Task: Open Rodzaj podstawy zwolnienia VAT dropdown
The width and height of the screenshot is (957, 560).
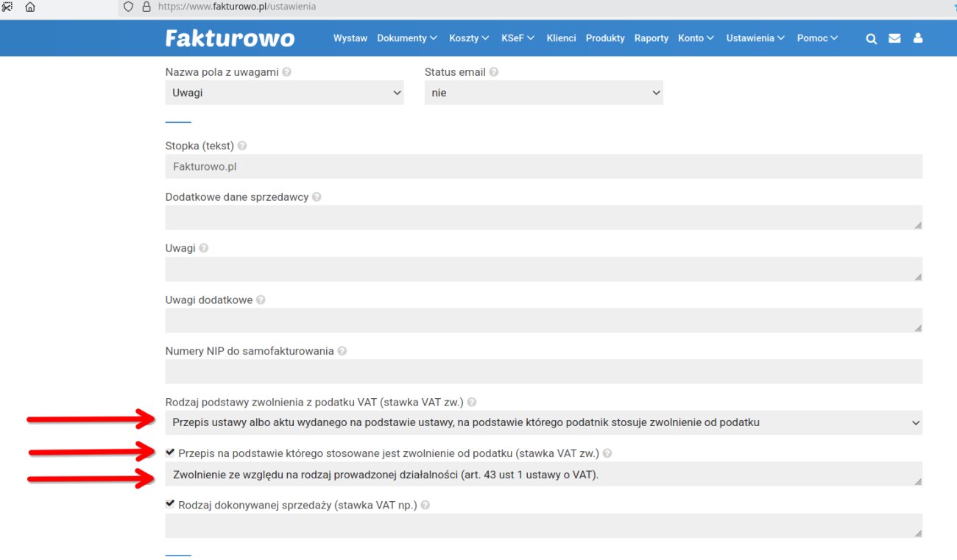Action: (x=543, y=422)
